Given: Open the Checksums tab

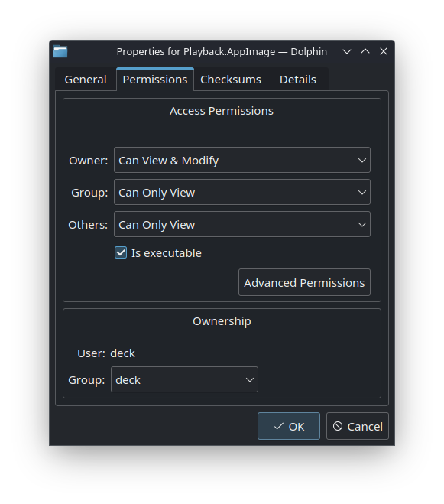Looking at the screenshot, I should tap(231, 80).
